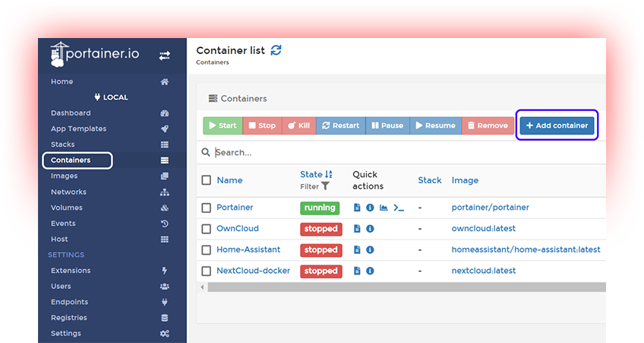Click the stopped badge for OwnCloud

click(320, 229)
